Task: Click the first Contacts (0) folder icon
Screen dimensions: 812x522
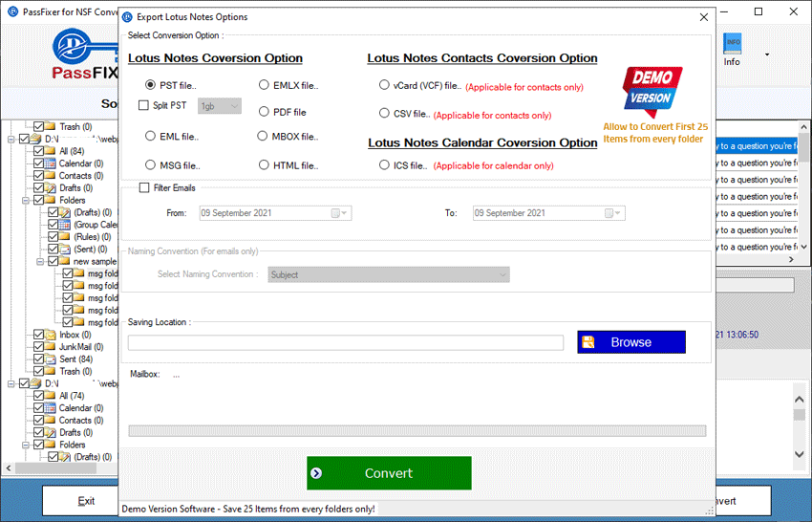Action: coord(51,175)
